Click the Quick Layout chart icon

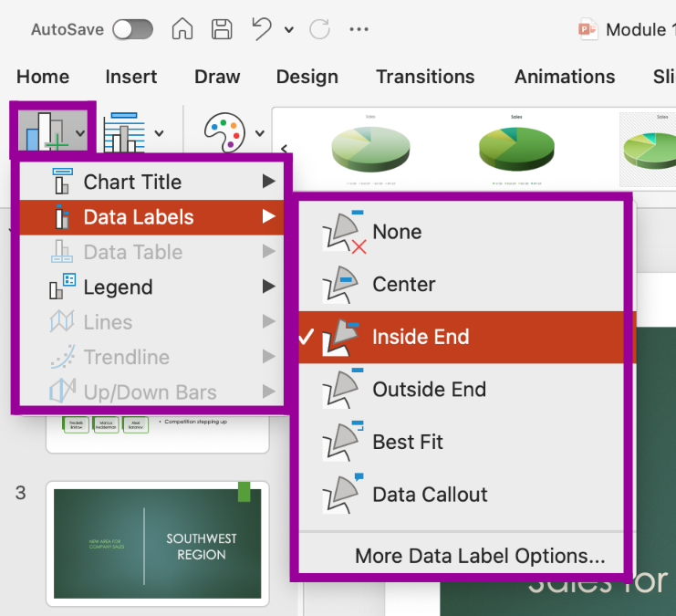(x=124, y=132)
